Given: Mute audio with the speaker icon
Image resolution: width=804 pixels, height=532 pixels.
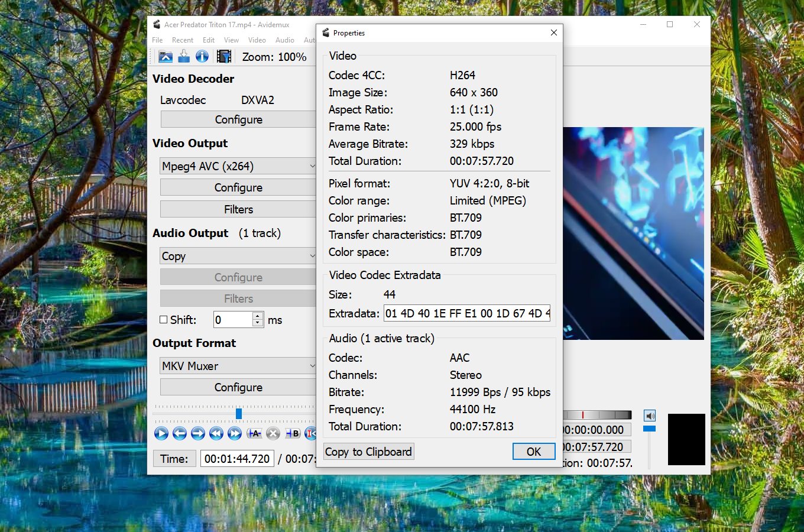Looking at the screenshot, I should click(650, 416).
